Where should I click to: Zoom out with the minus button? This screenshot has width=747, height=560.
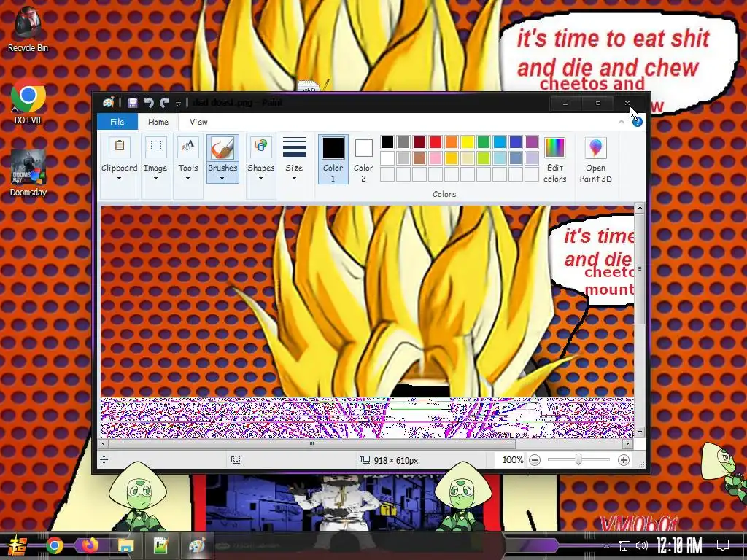tap(535, 460)
